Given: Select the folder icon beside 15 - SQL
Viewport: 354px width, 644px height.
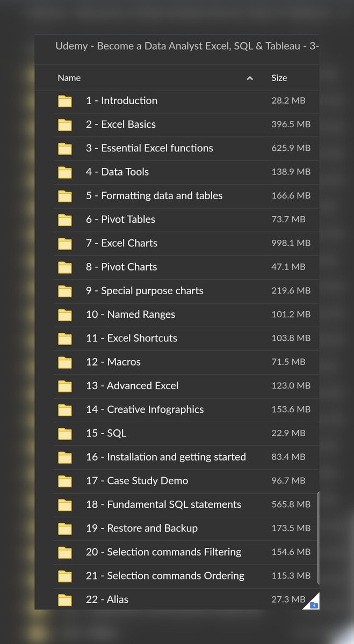Looking at the screenshot, I should click(65, 434).
